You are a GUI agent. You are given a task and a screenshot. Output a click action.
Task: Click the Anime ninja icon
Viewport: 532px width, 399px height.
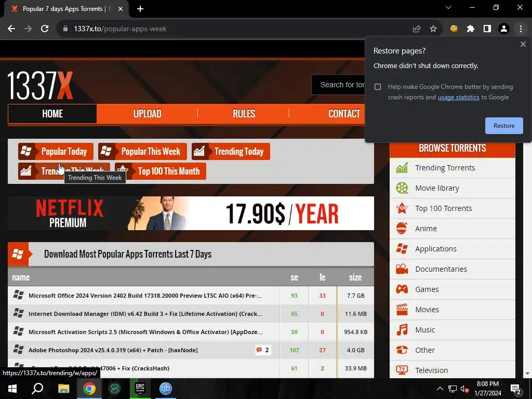[x=402, y=229]
